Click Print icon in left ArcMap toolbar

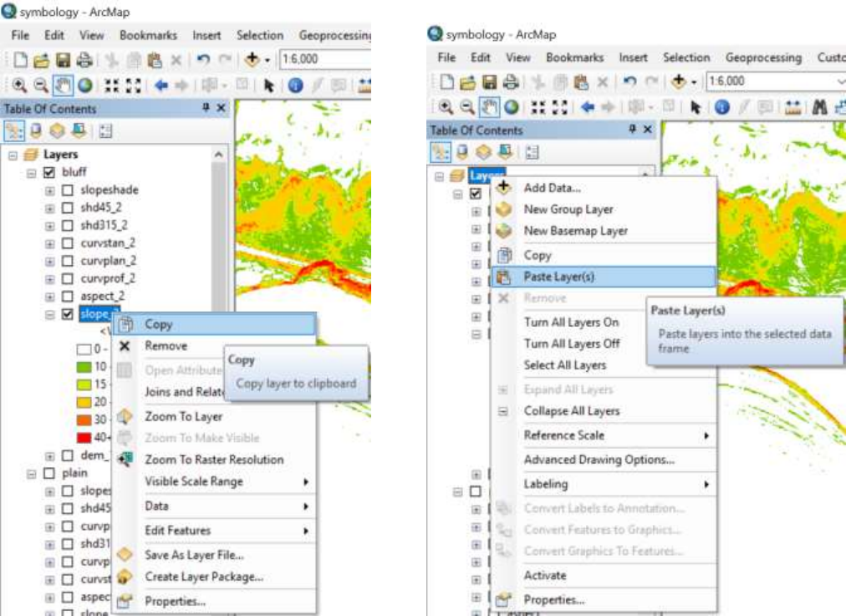click(84, 60)
